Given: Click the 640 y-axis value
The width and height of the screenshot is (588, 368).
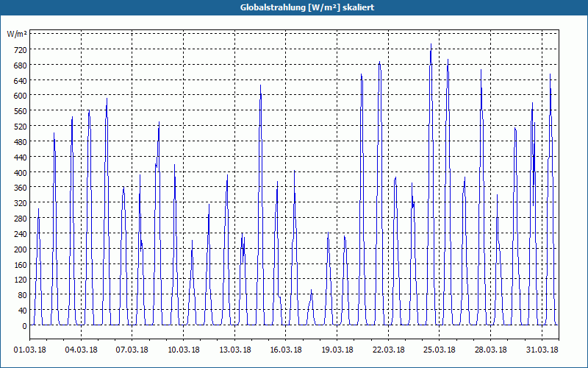Looking at the screenshot, I should pos(21,81).
